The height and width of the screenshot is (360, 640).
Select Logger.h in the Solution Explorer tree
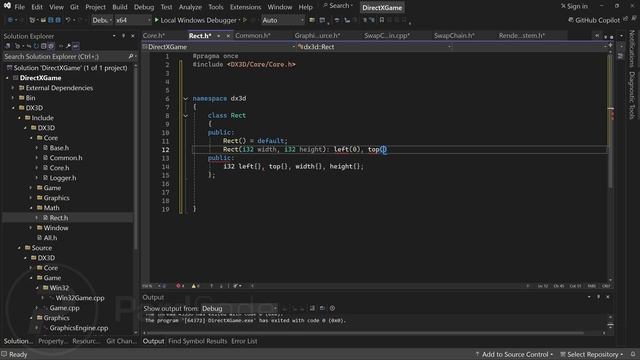(x=62, y=178)
